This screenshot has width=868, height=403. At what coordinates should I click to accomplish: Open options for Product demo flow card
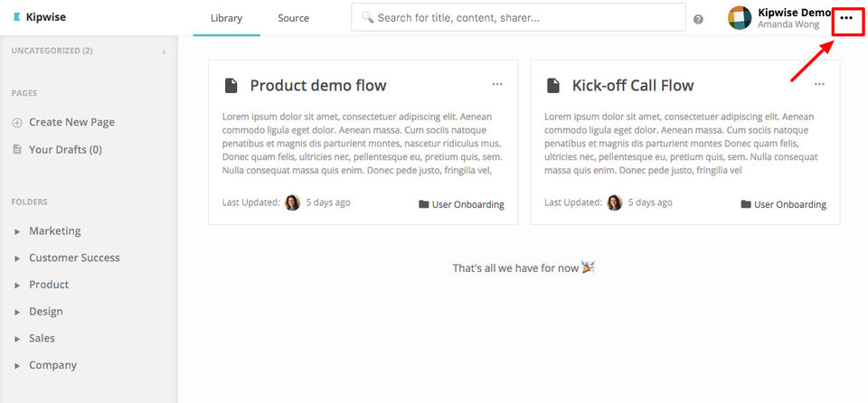[497, 84]
